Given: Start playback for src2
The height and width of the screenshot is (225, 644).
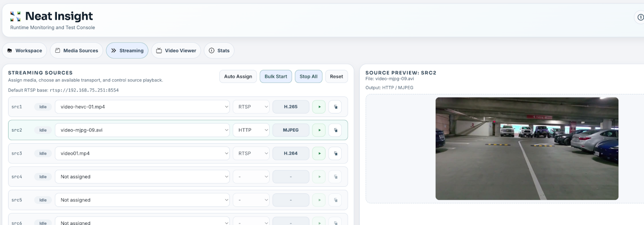Looking at the screenshot, I should [319, 130].
